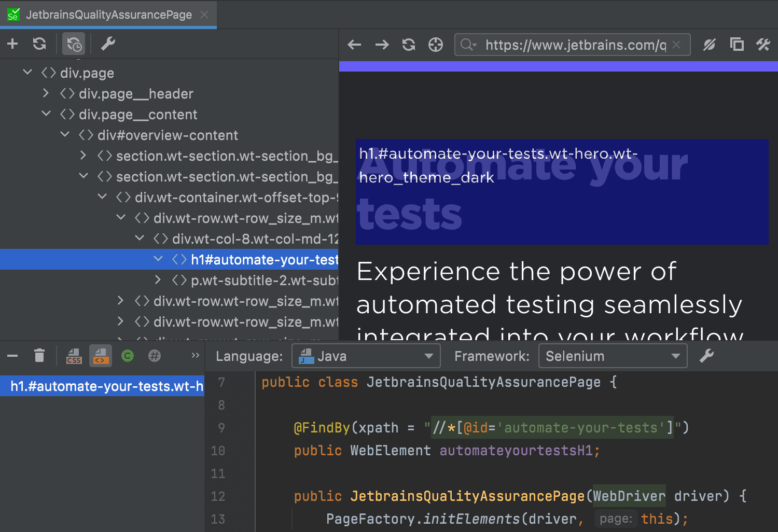Toggle the highlight-off brush icon

coord(709,45)
